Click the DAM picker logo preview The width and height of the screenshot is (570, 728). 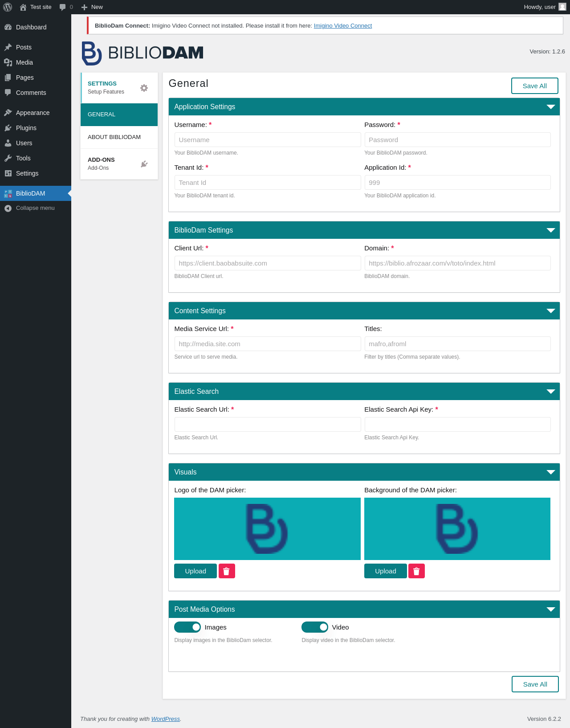point(267,529)
